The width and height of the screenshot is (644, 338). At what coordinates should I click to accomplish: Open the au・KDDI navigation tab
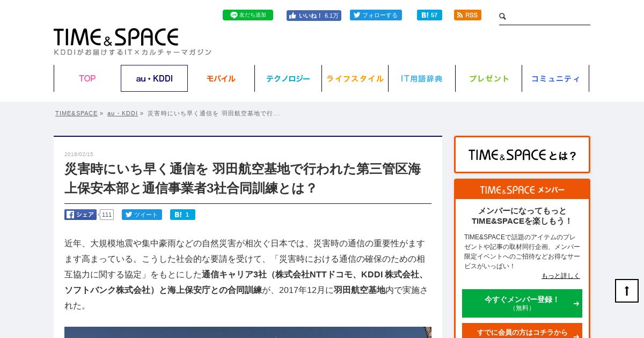click(x=154, y=78)
